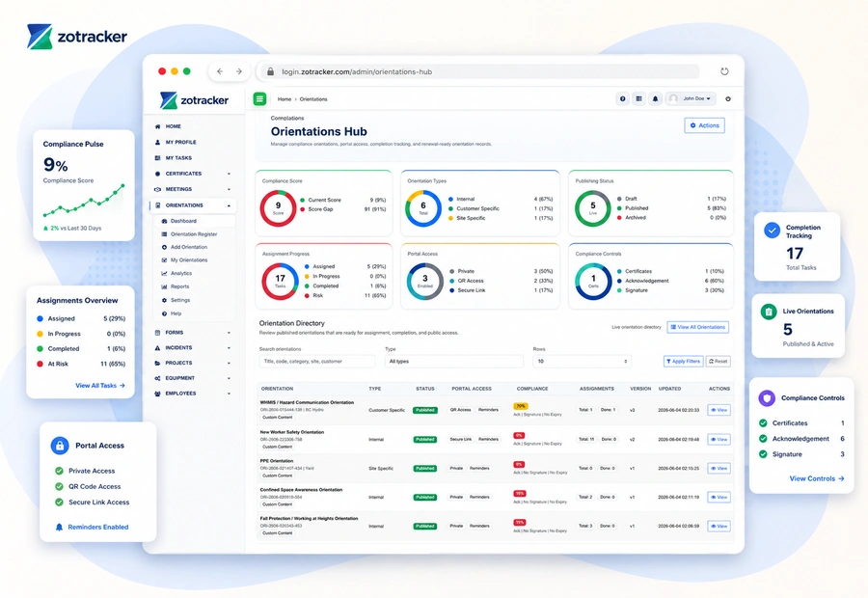
Task: View the New Worker Safety Orientation row
Action: (x=719, y=439)
